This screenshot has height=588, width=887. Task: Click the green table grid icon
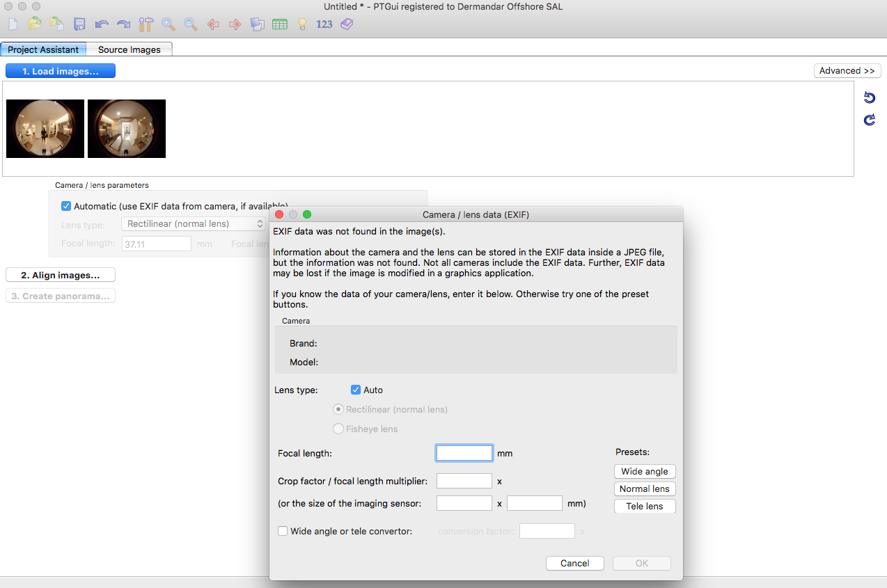[x=280, y=24]
